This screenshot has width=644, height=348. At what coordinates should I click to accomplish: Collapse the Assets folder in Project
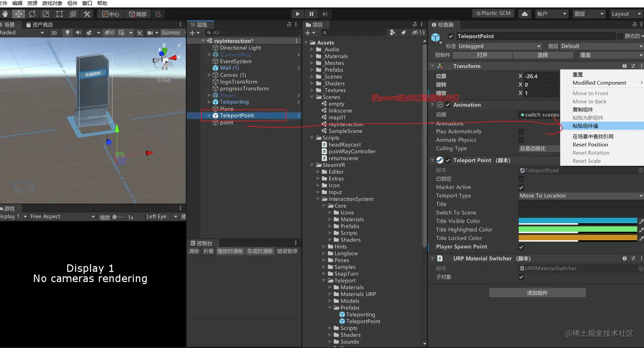coord(306,43)
